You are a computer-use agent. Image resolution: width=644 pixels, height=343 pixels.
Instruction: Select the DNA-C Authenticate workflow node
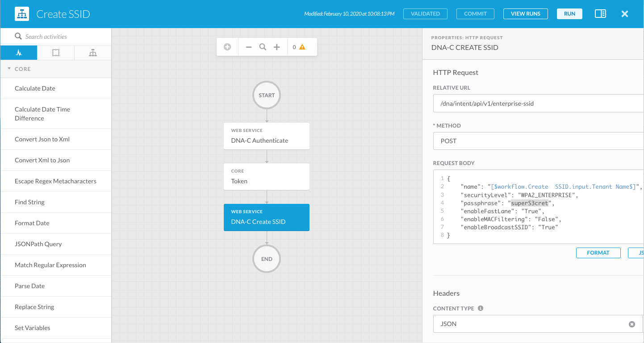pos(266,136)
